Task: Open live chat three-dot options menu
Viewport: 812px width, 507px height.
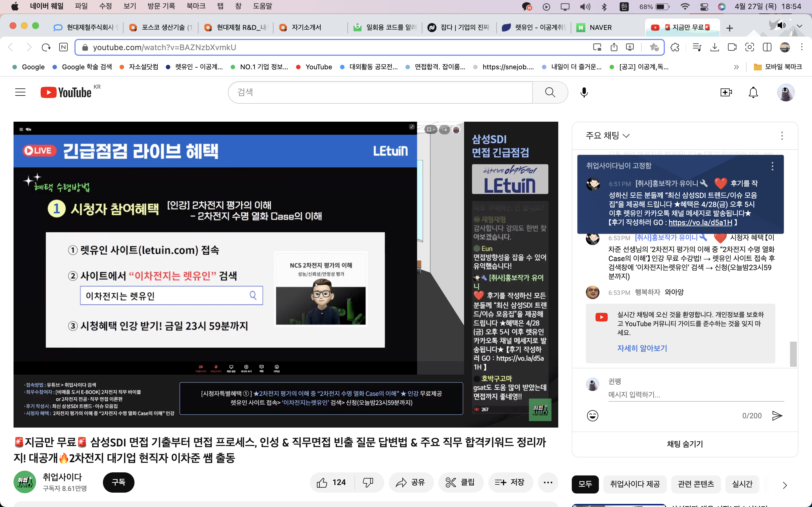Action: (x=782, y=136)
